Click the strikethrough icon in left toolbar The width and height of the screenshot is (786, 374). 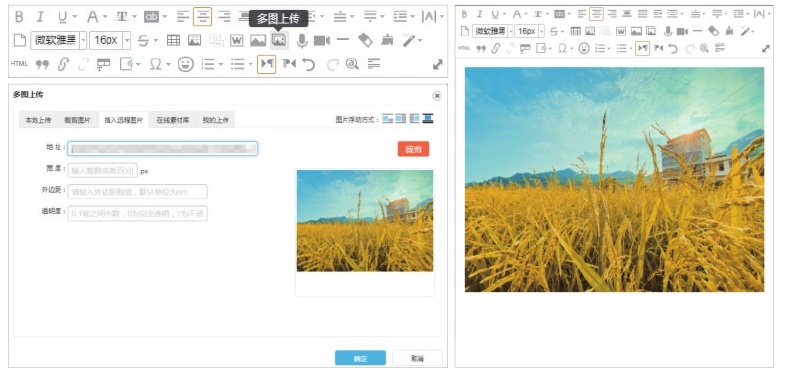(143, 41)
